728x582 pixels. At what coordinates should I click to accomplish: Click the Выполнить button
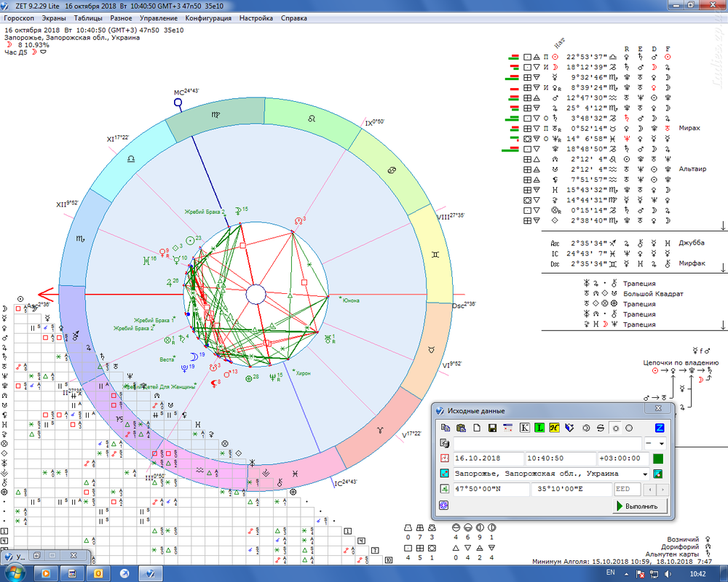pos(640,506)
